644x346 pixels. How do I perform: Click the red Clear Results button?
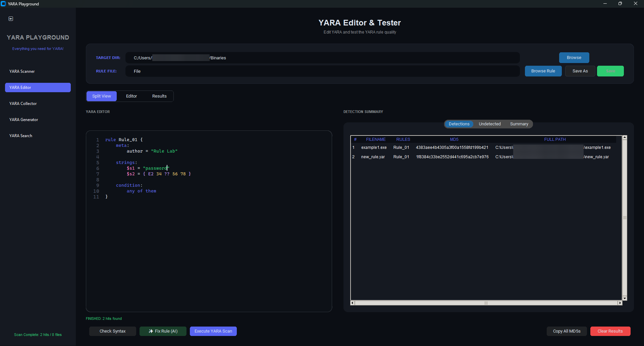[610, 331]
